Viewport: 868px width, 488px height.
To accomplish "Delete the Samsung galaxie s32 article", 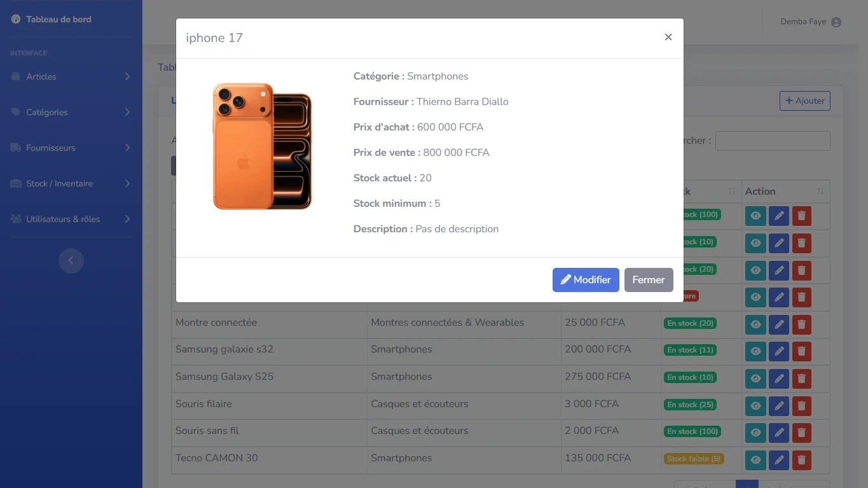I will pos(801,351).
